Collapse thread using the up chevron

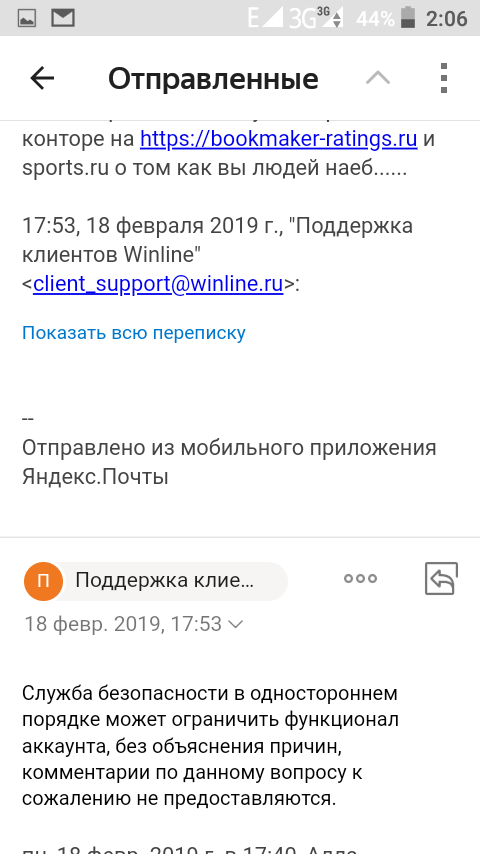(378, 78)
